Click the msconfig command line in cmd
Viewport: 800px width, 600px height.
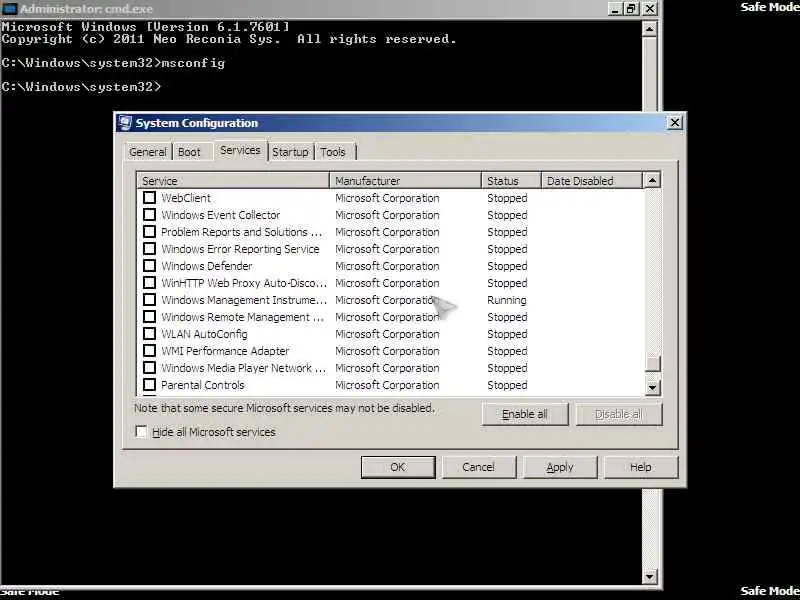pos(113,63)
